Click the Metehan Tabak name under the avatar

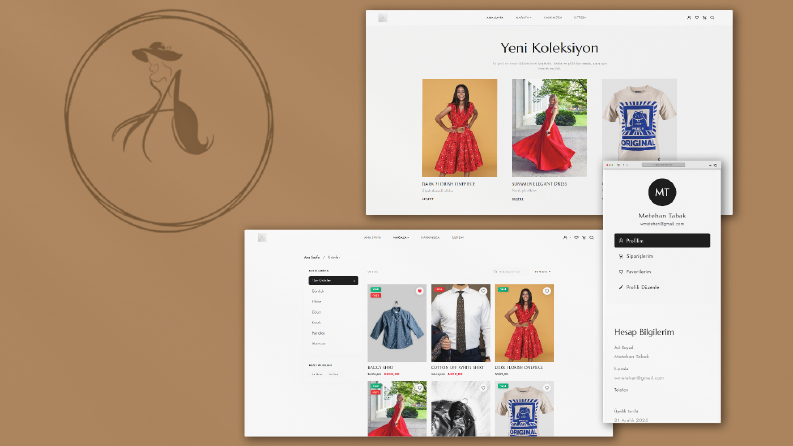click(x=662, y=215)
